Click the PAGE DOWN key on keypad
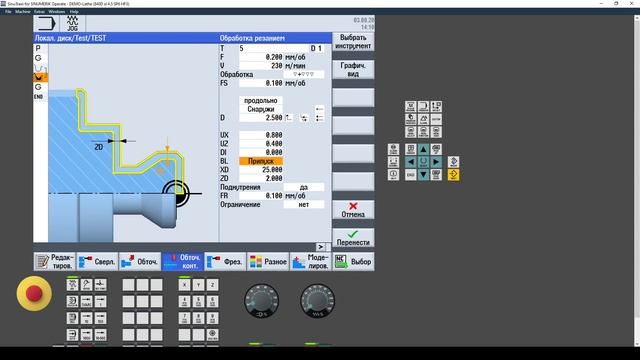The image size is (640, 360). click(436, 175)
